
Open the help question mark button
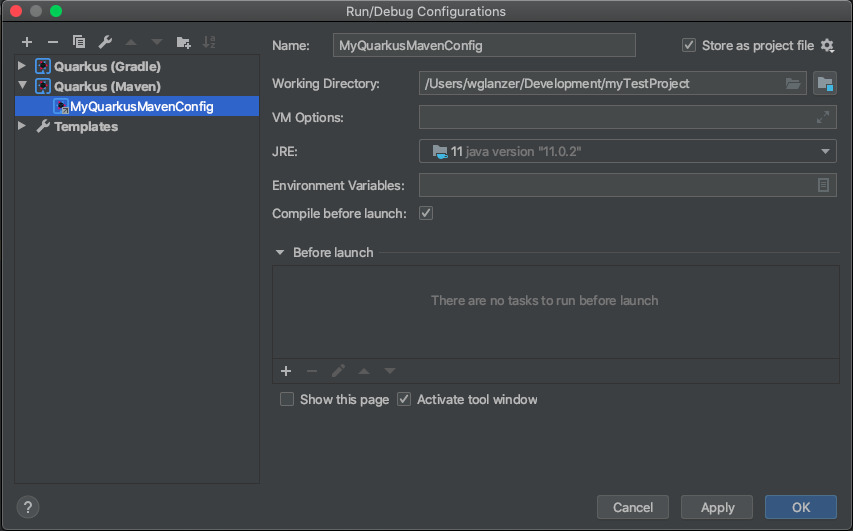tap(28, 507)
